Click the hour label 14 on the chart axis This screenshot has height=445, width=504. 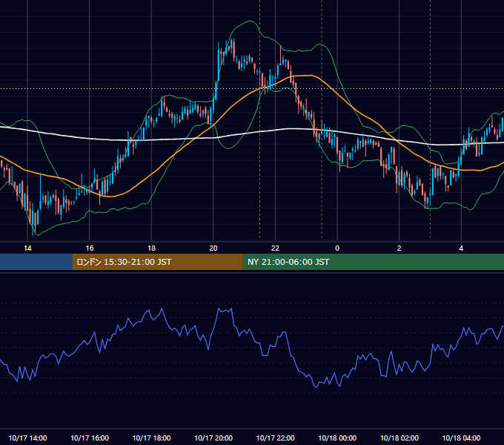(27, 248)
